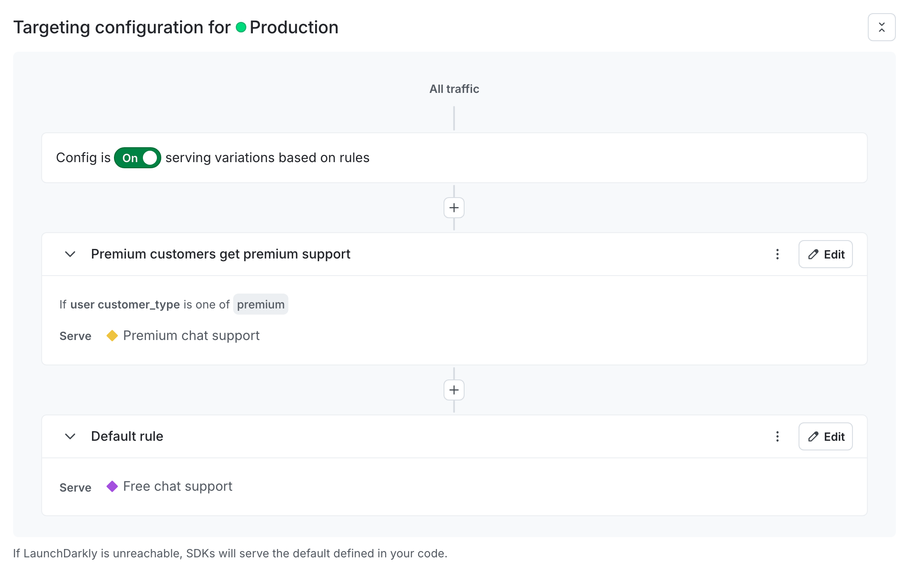Edit the Default rule
Screen dimensions: 909x588
point(826,436)
